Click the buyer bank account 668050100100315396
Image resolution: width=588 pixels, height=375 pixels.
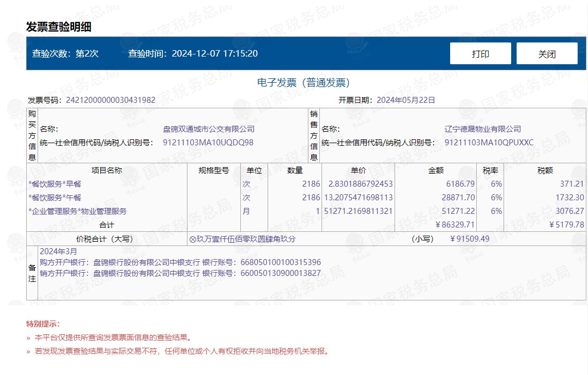pos(281,262)
